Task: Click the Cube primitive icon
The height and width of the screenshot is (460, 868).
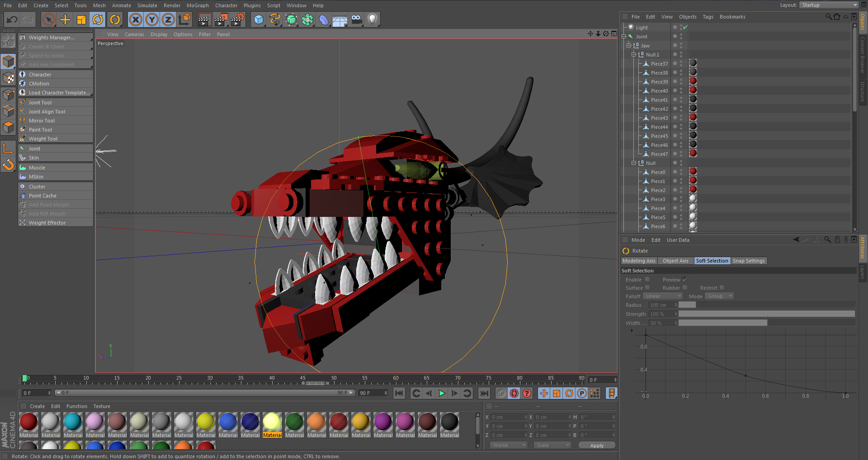Action: [x=259, y=19]
